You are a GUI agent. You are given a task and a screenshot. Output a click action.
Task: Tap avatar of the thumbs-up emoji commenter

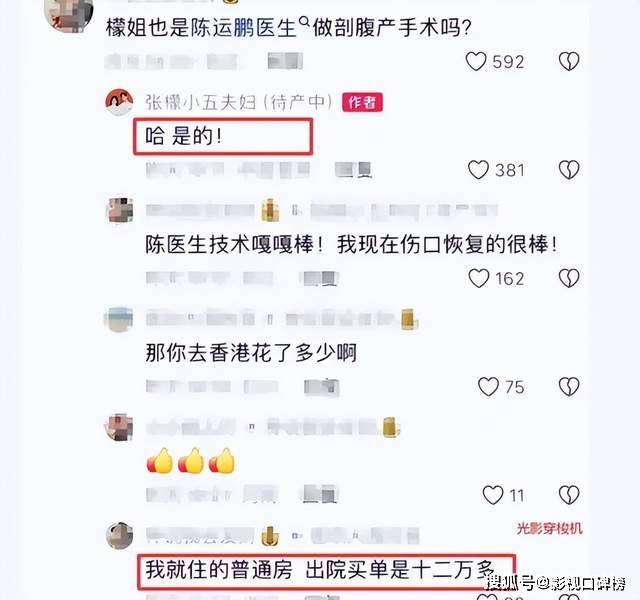pos(119,427)
